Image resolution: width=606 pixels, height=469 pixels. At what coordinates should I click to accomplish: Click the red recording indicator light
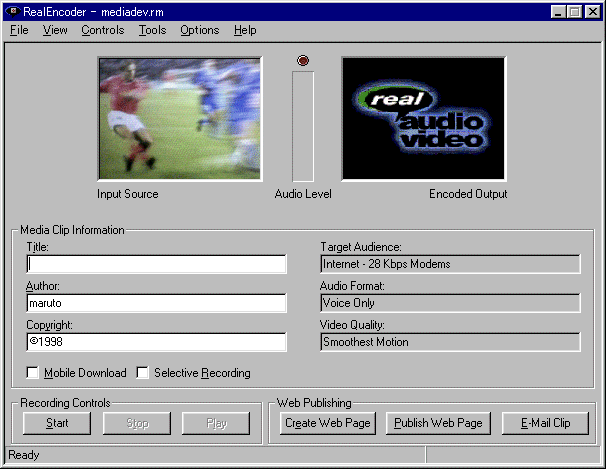(x=303, y=60)
